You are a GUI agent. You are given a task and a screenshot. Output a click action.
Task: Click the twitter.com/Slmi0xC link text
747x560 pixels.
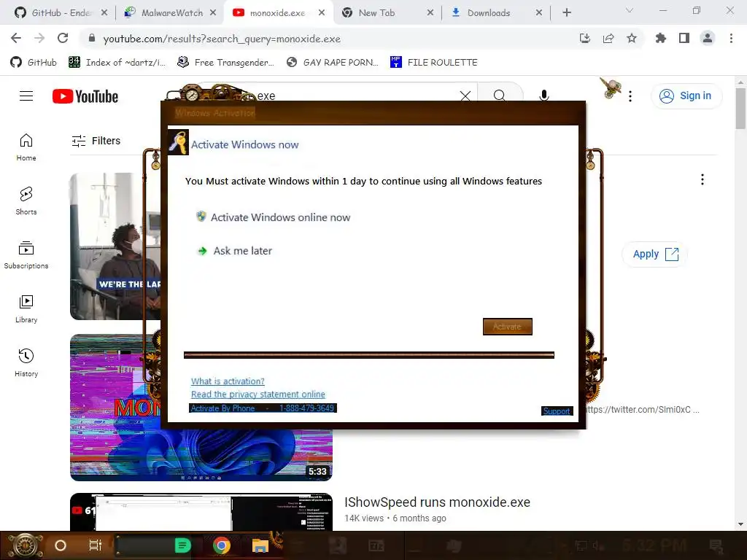tap(643, 410)
